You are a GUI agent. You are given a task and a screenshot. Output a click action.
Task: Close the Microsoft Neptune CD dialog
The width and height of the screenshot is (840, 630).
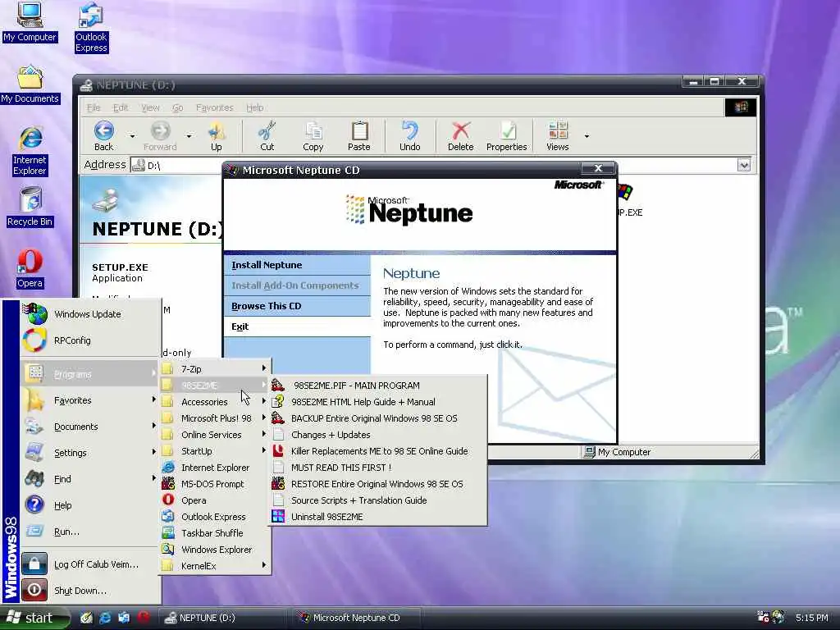click(598, 169)
